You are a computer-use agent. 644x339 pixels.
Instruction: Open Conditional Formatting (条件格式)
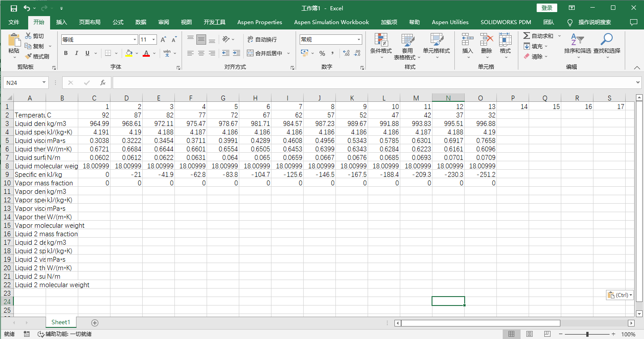coord(381,46)
